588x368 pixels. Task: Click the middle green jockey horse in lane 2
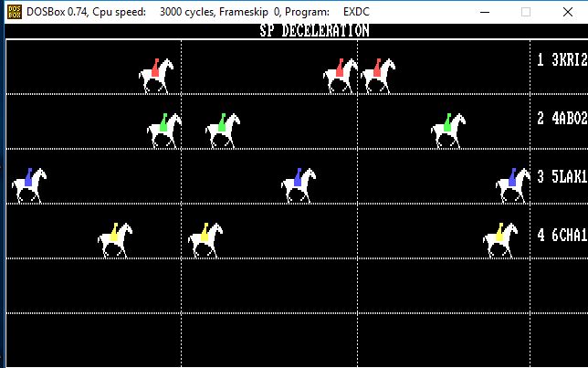click(x=223, y=131)
